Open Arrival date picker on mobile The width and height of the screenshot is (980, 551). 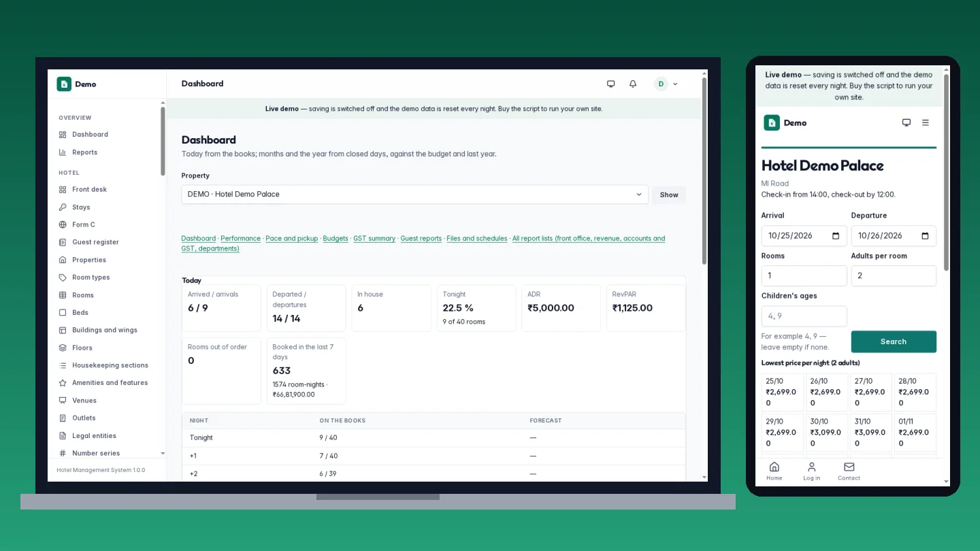(836, 236)
